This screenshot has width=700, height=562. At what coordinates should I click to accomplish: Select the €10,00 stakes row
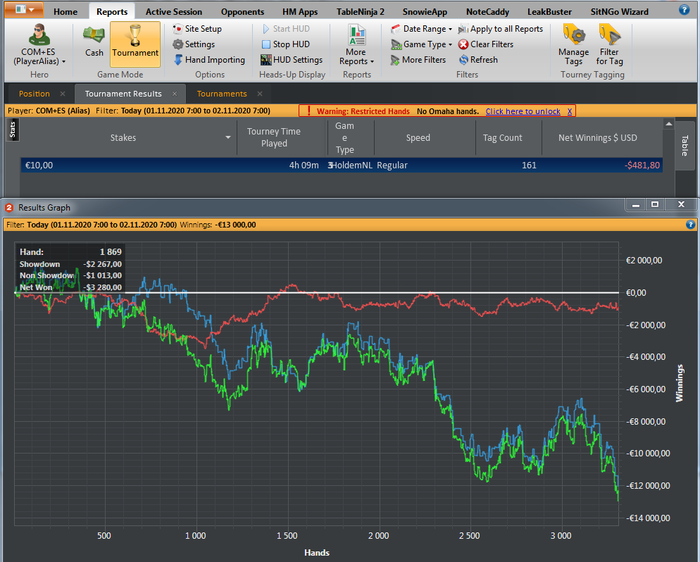click(x=342, y=165)
